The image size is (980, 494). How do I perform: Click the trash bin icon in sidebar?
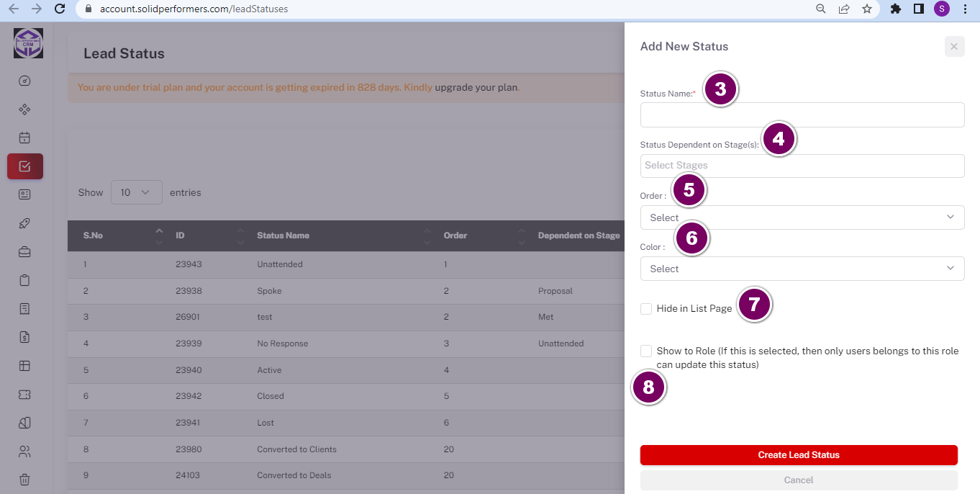[x=24, y=480]
